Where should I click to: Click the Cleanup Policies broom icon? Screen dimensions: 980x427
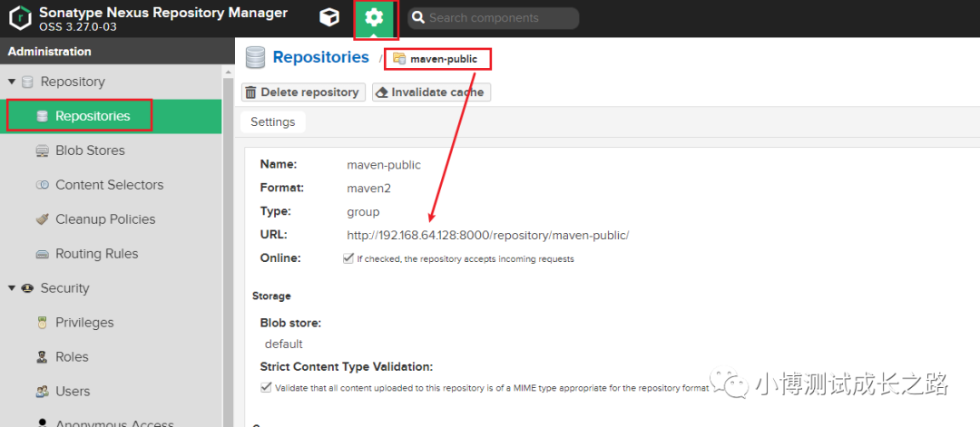(42, 219)
